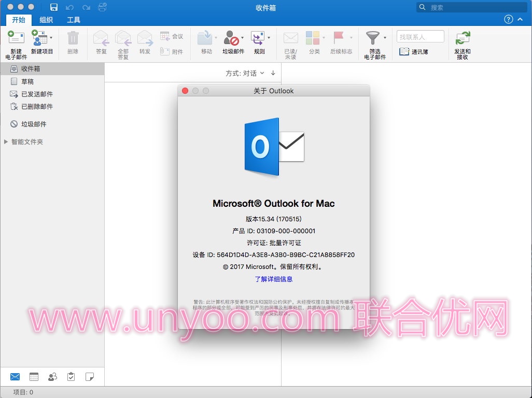Open the New Items dropdown arrow
532x398 pixels.
click(51, 38)
